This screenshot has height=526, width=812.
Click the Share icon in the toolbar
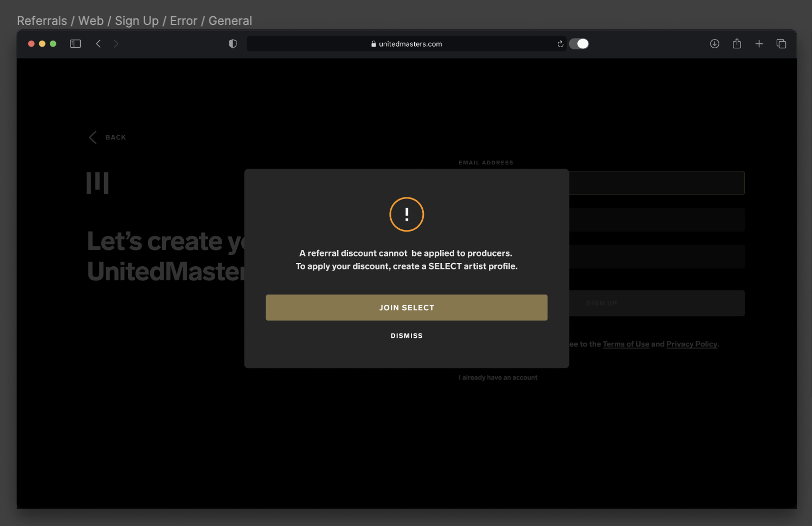point(737,43)
